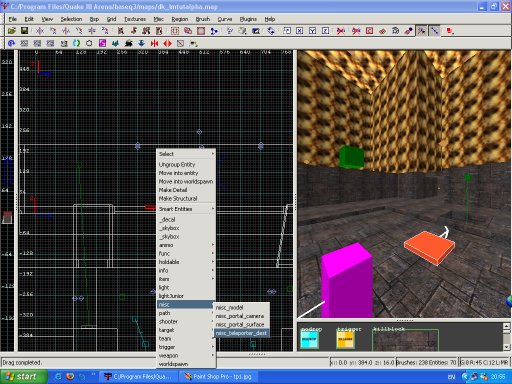Click the Clipper tool icon
Viewport: 512px width, 384px height.
pyautogui.click(x=214, y=31)
